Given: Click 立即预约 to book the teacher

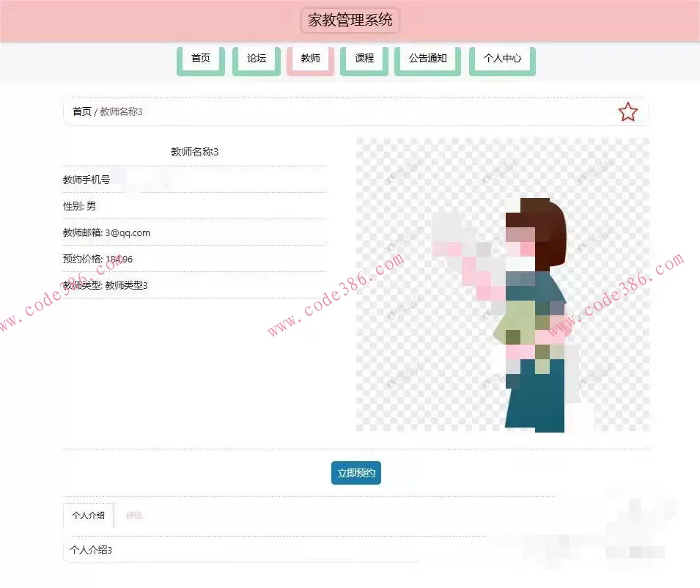Looking at the screenshot, I should coord(355,473).
